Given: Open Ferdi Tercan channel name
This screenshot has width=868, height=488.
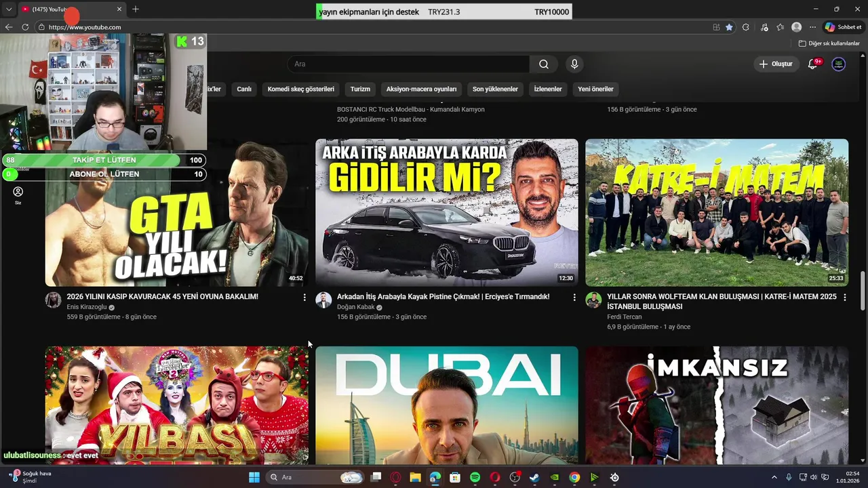Looking at the screenshot, I should [624, 317].
